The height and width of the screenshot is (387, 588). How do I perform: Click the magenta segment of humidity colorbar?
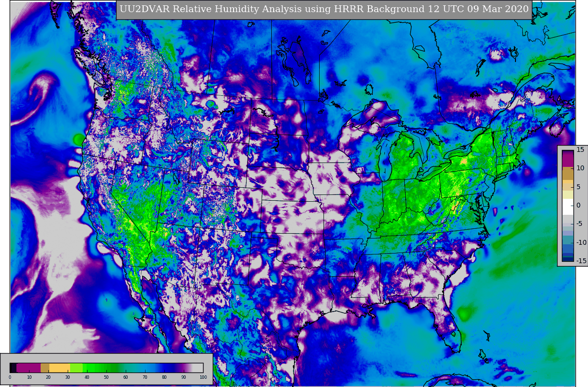click(29, 368)
